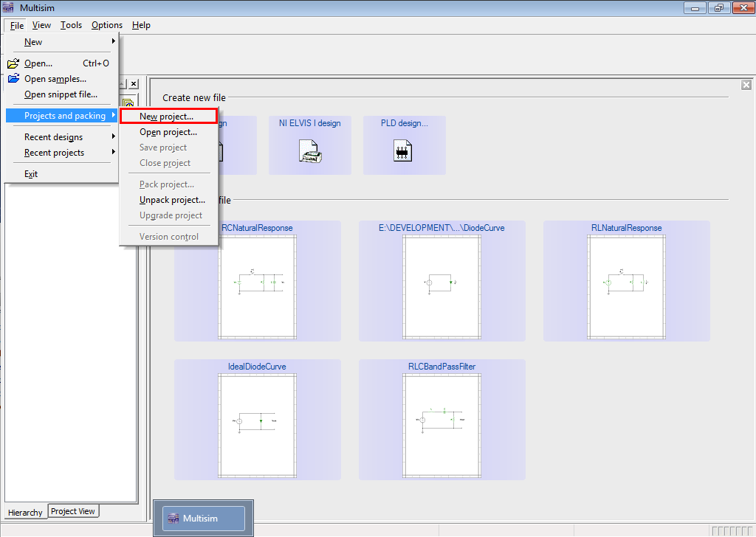The height and width of the screenshot is (537, 756).
Task: Click RLCBandPassFilter title link
Action: [x=441, y=367]
